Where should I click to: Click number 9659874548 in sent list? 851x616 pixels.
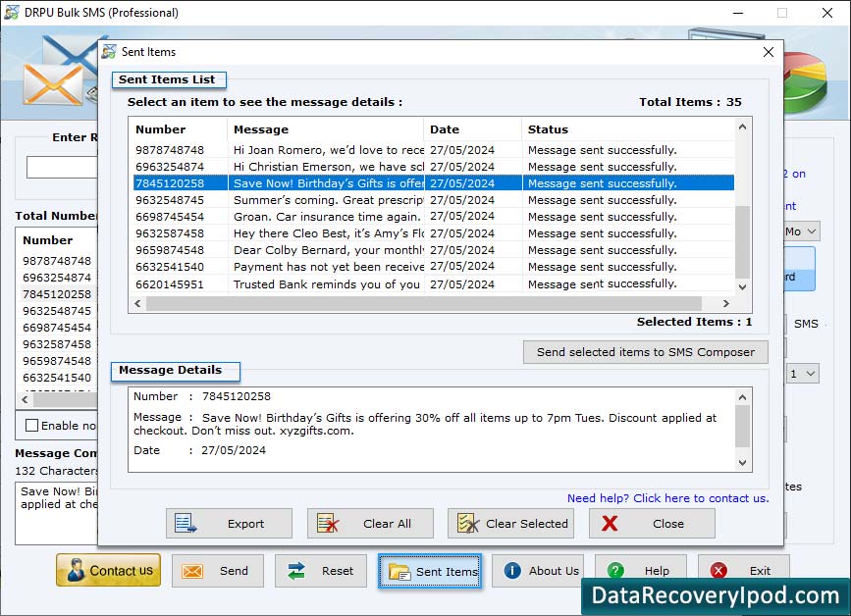pyautogui.click(x=170, y=250)
